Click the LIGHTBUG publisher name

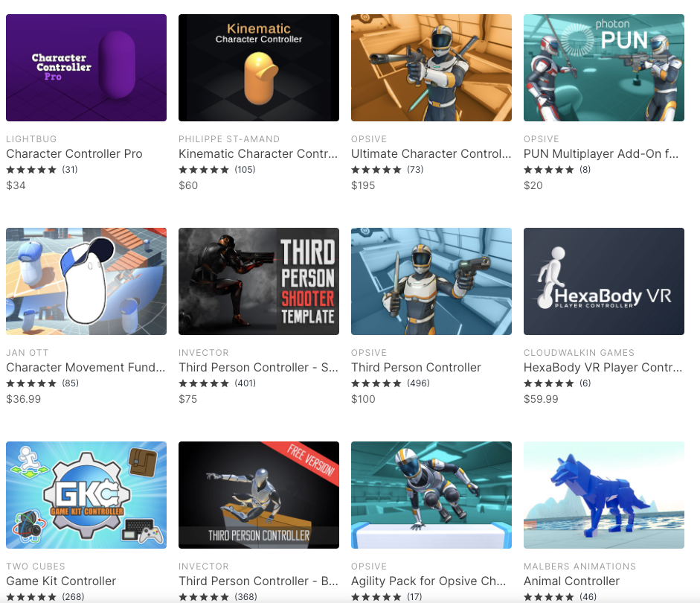pos(31,139)
